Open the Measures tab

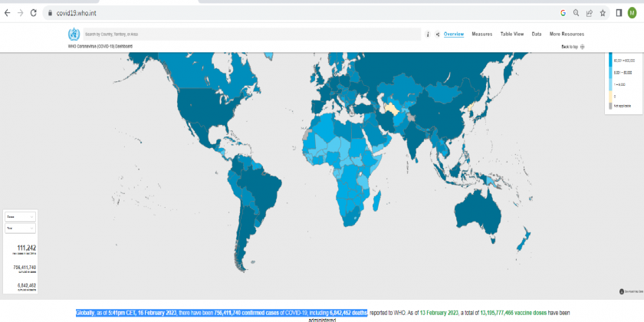pyautogui.click(x=481, y=34)
